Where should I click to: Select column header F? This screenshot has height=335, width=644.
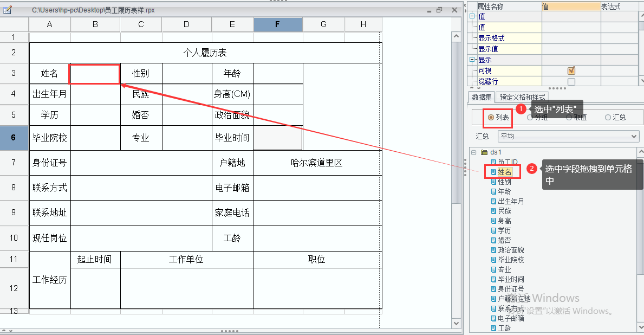tap(278, 24)
